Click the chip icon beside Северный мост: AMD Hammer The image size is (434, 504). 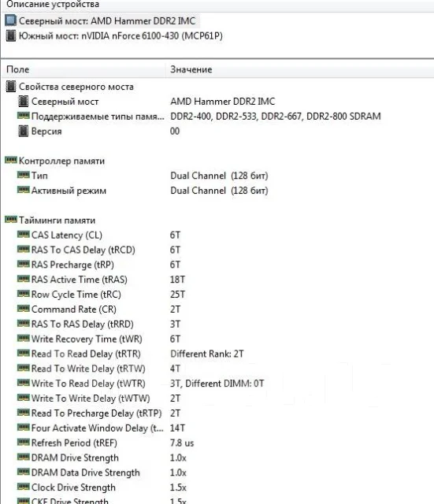[10, 20]
